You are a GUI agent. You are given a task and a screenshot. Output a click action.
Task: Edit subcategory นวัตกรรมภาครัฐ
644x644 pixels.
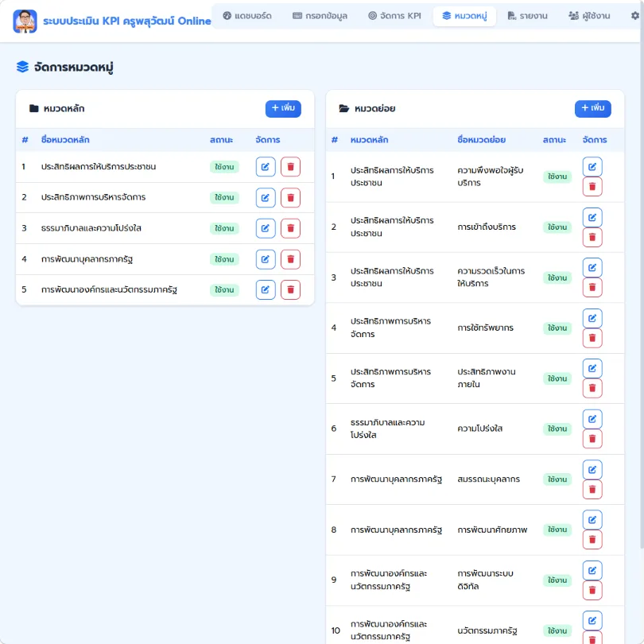pyautogui.click(x=592, y=621)
